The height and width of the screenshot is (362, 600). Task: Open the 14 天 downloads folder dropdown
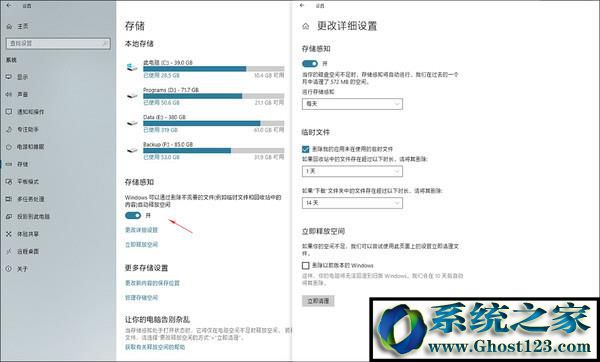tap(352, 202)
